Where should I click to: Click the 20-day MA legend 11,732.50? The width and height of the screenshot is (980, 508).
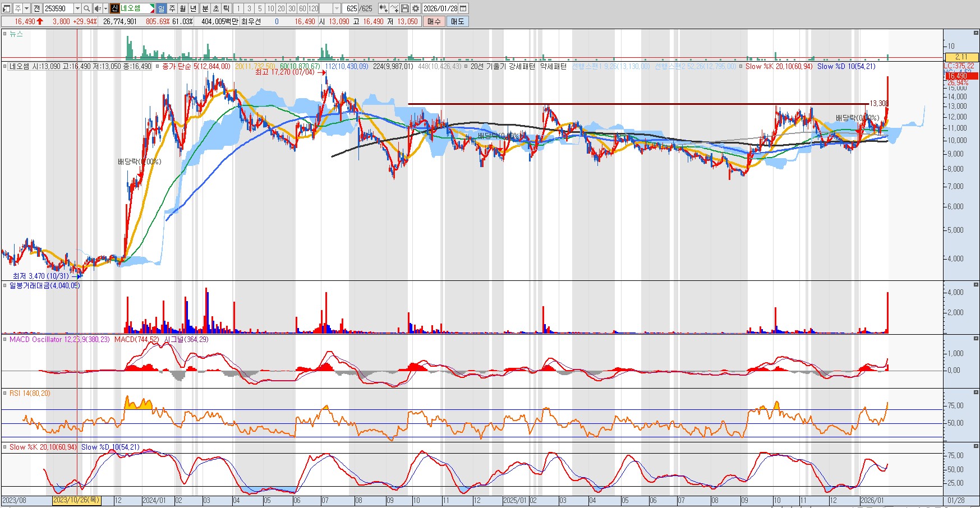[255, 66]
